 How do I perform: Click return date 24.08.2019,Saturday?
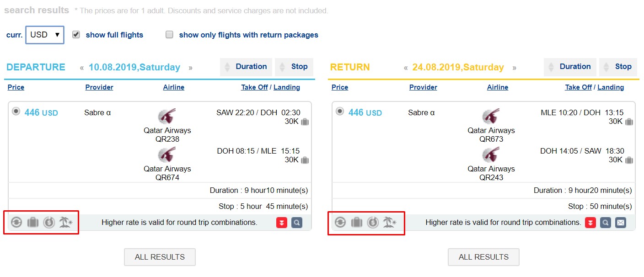point(458,67)
